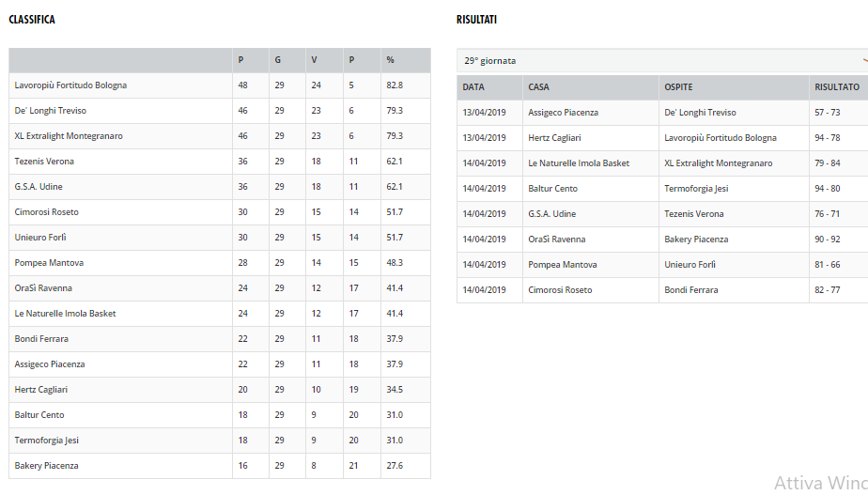
Task: Click the CLASSIFICA section heading
Action: 32,20
